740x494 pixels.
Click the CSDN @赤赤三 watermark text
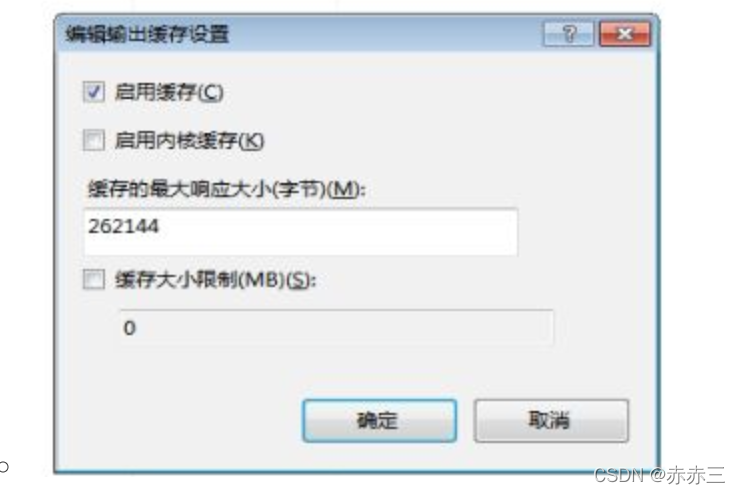659,475
